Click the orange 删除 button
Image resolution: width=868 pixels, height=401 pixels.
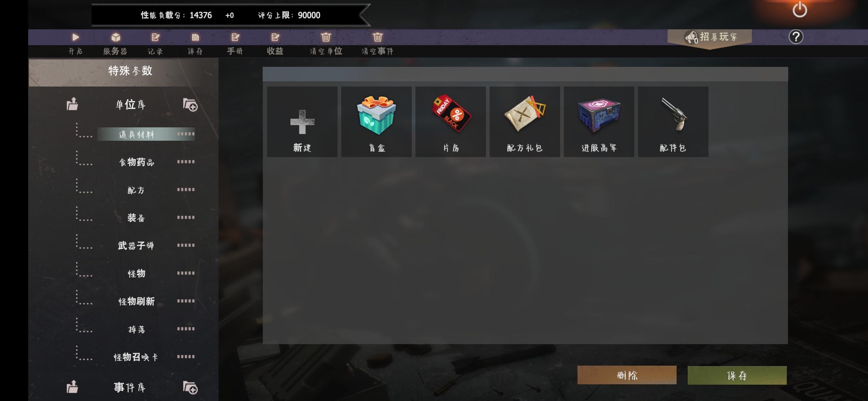[x=627, y=375]
